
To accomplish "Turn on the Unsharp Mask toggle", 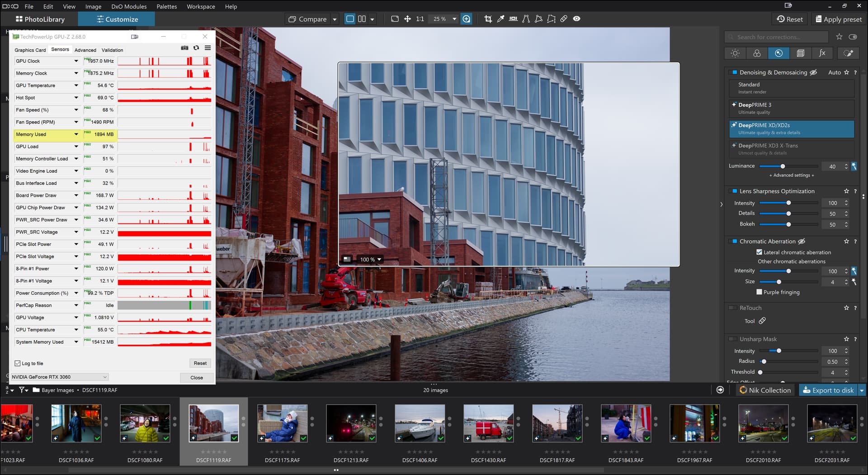I will click(x=732, y=339).
